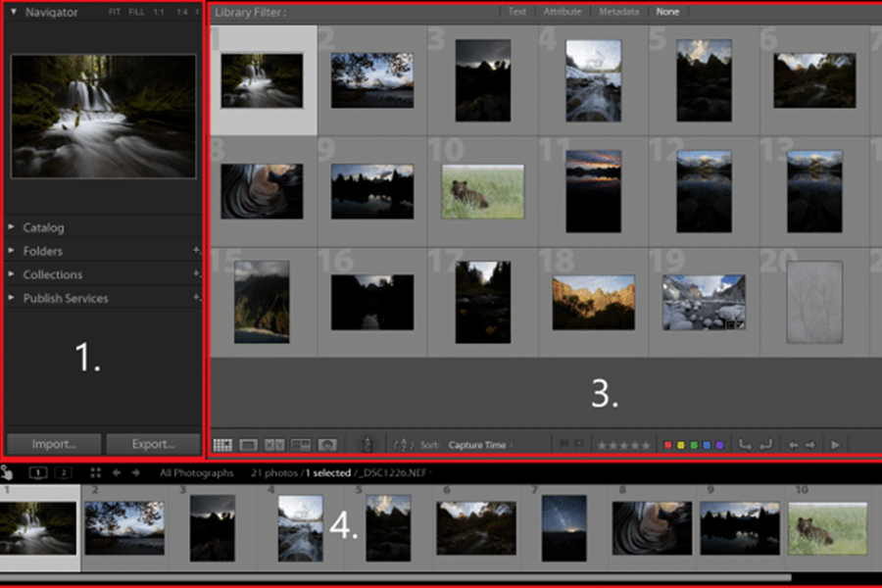Click the Export... button
Image resolution: width=882 pixels, height=588 pixels.
pos(153,443)
